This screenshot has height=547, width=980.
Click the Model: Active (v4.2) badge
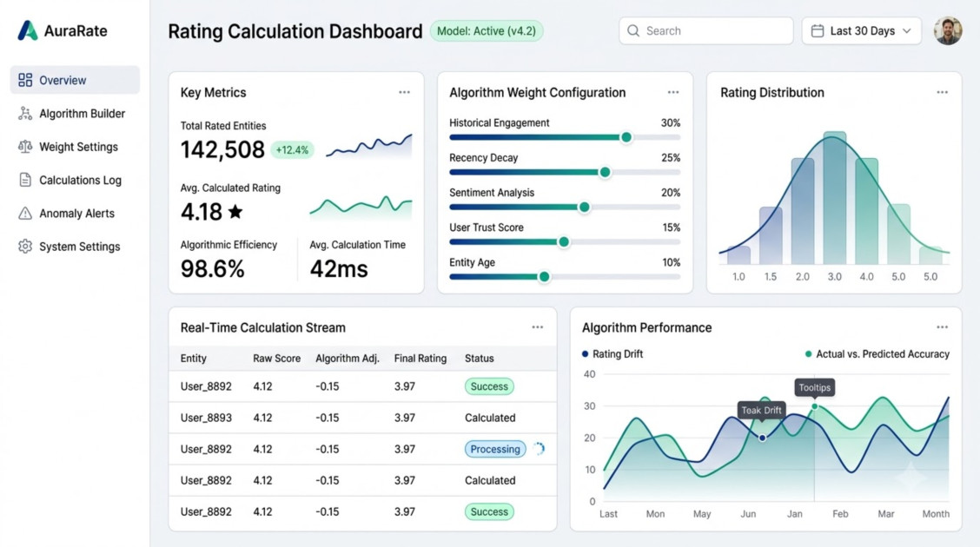coord(487,30)
